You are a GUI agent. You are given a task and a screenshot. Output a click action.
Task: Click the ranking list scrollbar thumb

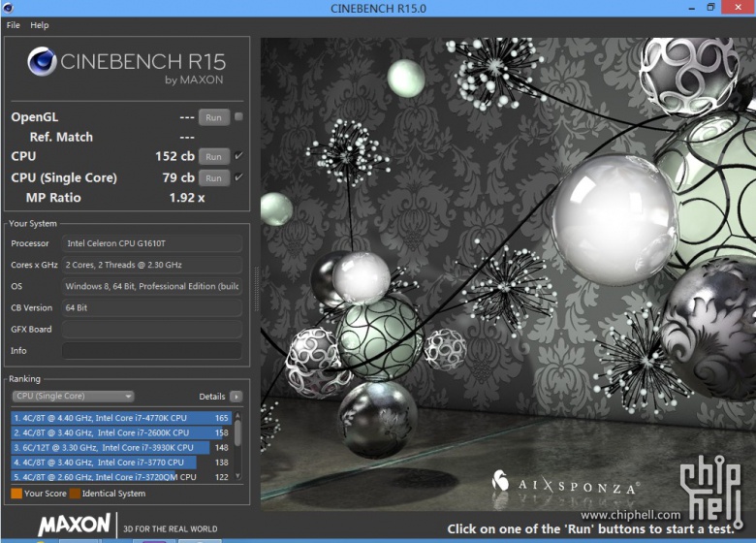click(x=237, y=432)
